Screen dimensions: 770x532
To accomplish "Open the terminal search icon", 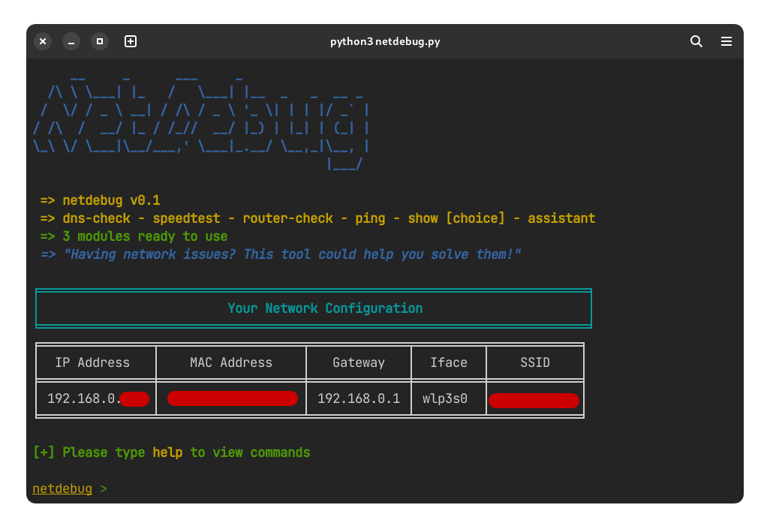I will [x=696, y=41].
